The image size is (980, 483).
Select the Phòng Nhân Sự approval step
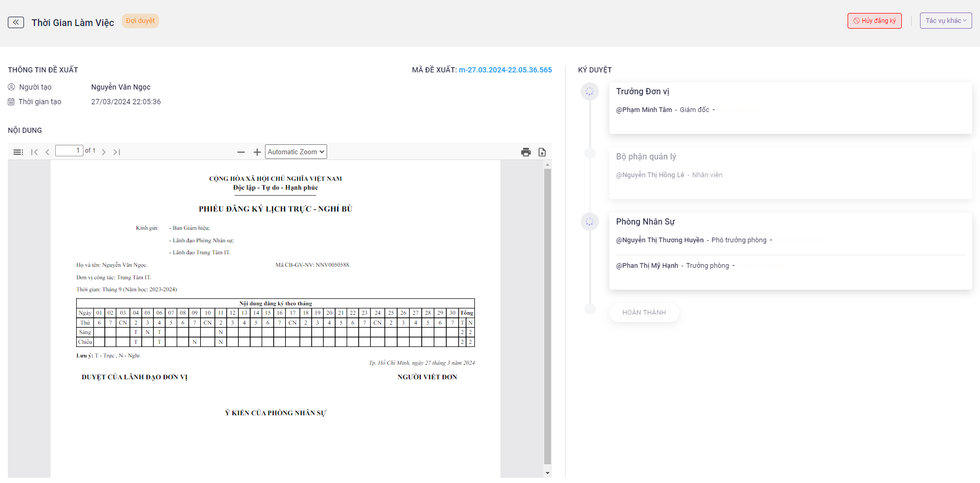645,221
